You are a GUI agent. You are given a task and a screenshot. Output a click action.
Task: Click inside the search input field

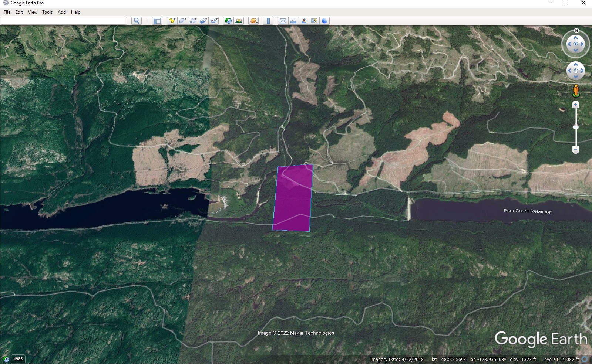63,21
